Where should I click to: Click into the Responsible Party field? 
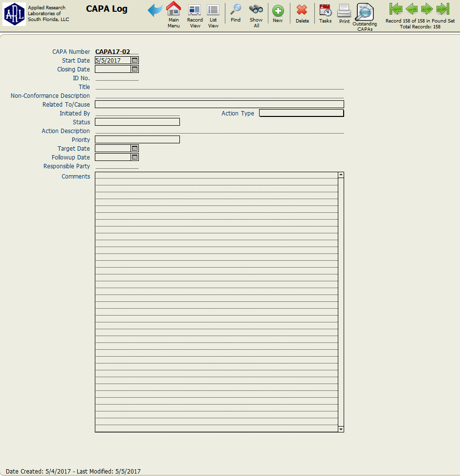117,166
